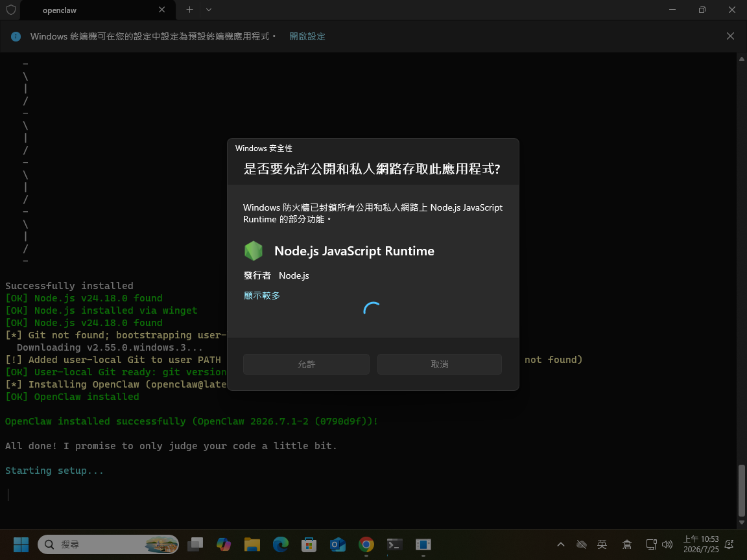This screenshot has width=747, height=560.
Task: Click the 'Starting setup...' terminal line
Action: (x=54, y=471)
